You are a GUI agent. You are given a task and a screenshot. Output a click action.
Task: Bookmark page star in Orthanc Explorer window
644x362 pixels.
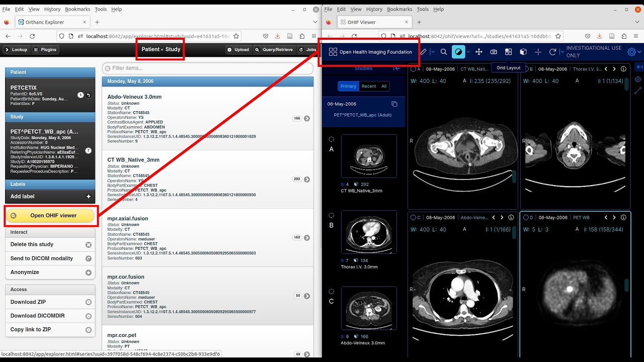tap(236, 36)
